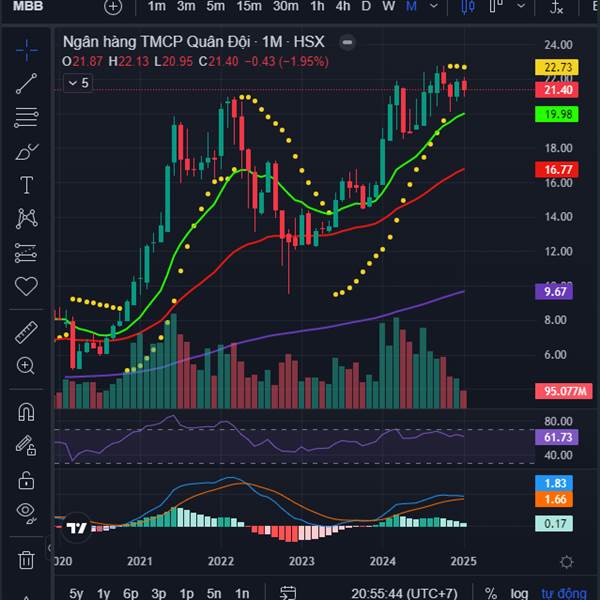Image resolution: width=600 pixels, height=600 pixels.
Task: Toggle tự động auto scale
Action: click(x=564, y=593)
